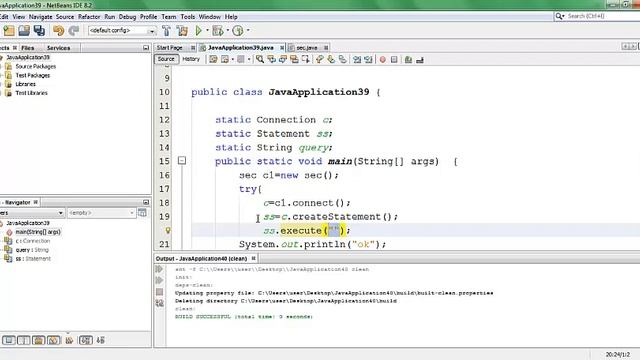
Task: Click the Source view button
Action: (166, 59)
